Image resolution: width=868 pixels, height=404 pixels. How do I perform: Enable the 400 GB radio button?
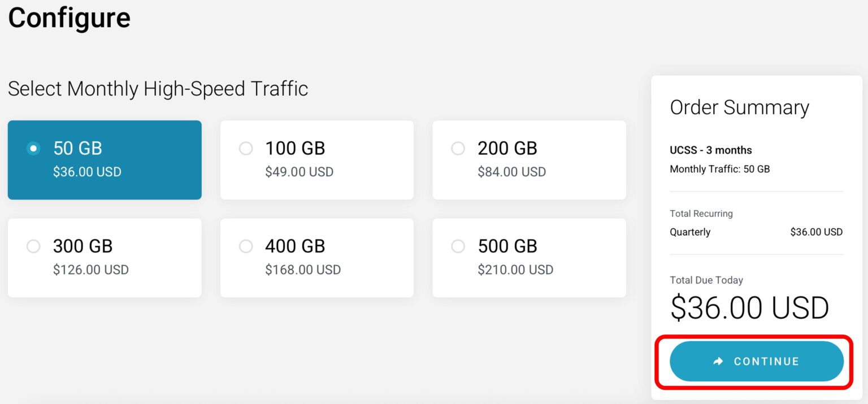point(246,246)
